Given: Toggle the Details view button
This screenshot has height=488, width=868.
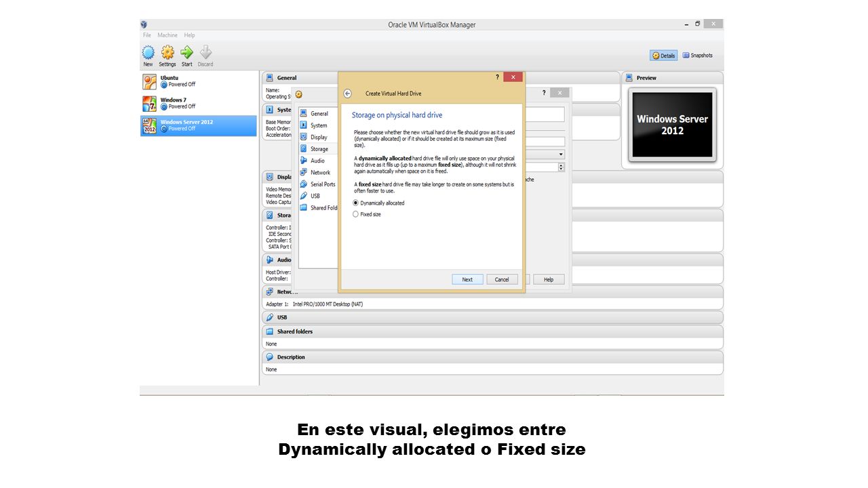Looking at the screenshot, I should pos(664,56).
